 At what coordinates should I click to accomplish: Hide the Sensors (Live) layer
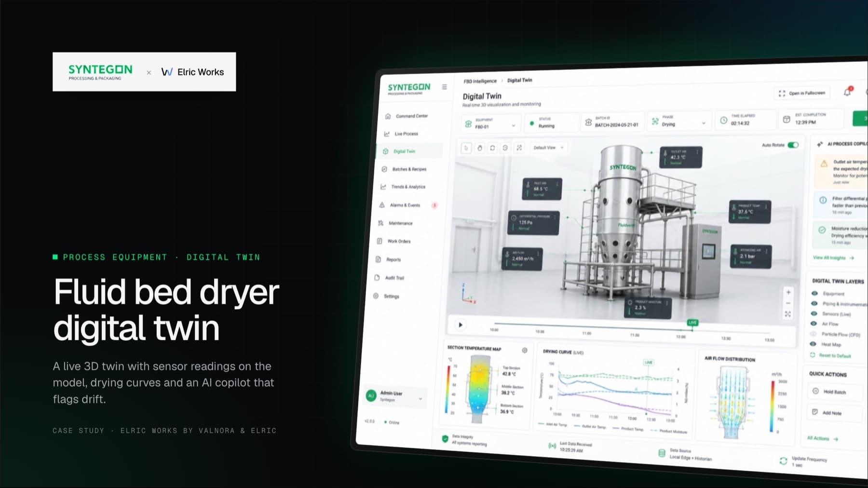tap(814, 313)
